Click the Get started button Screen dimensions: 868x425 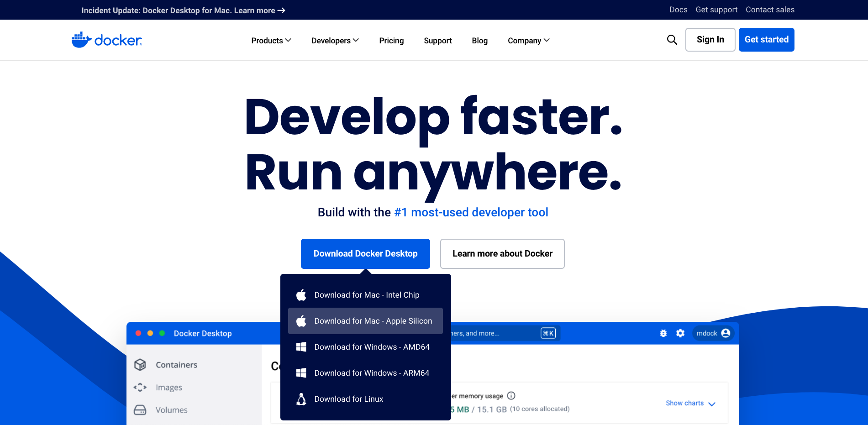tap(767, 40)
